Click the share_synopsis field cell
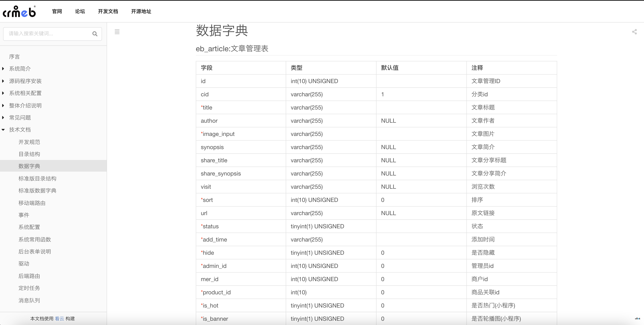 pos(241,174)
